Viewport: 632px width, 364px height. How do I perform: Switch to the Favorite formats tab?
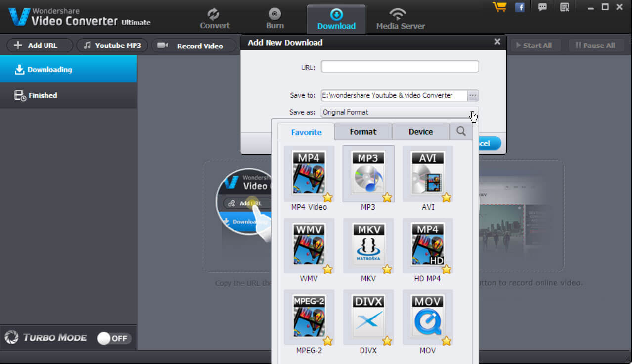tap(306, 132)
